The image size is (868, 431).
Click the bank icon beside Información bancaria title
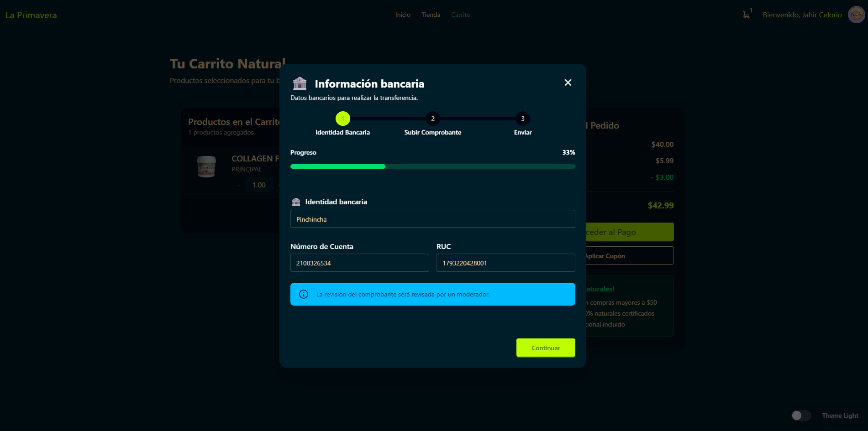pyautogui.click(x=300, y=83)
